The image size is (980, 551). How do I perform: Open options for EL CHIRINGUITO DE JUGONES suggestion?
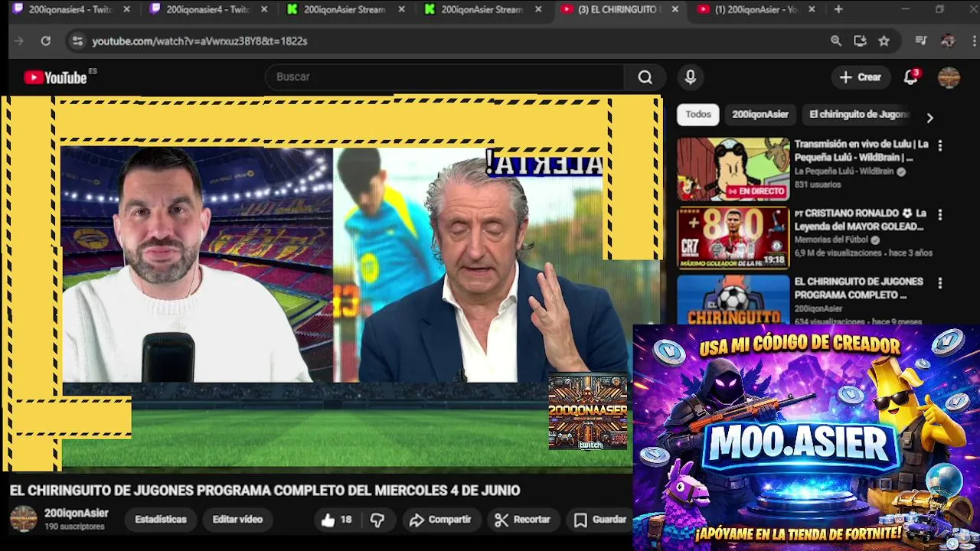click(x=940, y=283)
